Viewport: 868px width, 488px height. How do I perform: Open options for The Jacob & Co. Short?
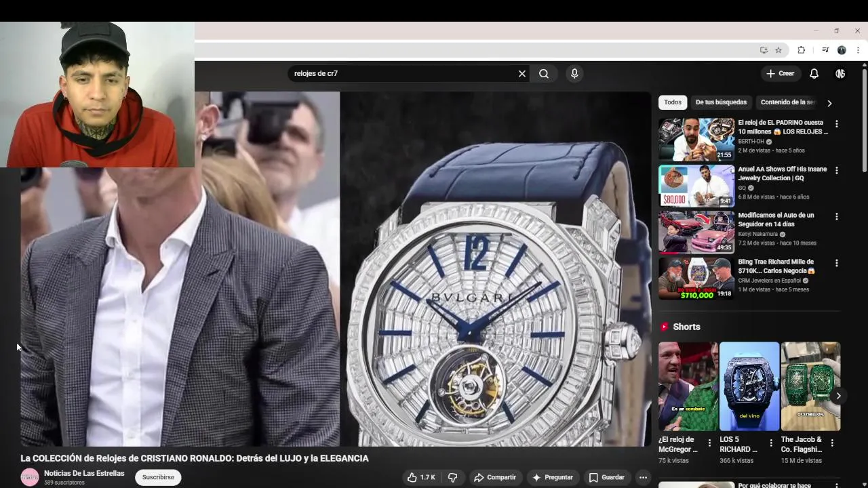coord(832,443)
